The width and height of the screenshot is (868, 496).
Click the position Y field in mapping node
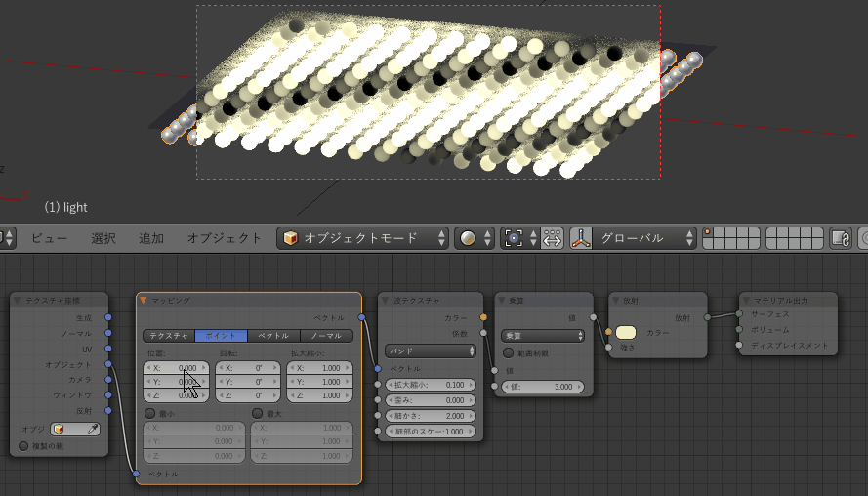tap(176, 382)
